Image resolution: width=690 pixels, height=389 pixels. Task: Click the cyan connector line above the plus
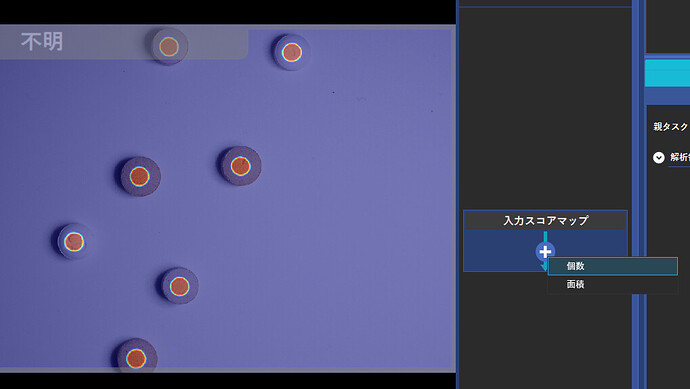(545, 237)
